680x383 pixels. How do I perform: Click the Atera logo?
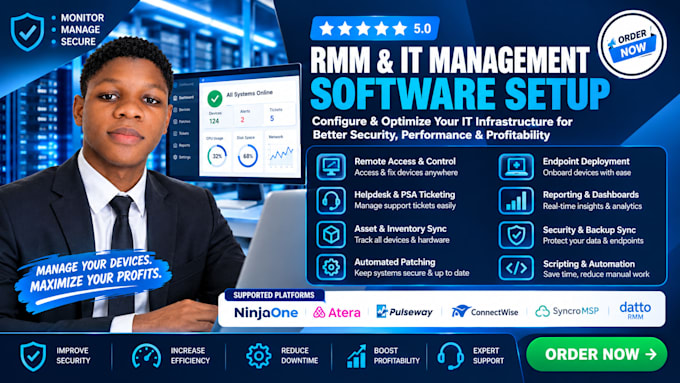coord(337,312)
